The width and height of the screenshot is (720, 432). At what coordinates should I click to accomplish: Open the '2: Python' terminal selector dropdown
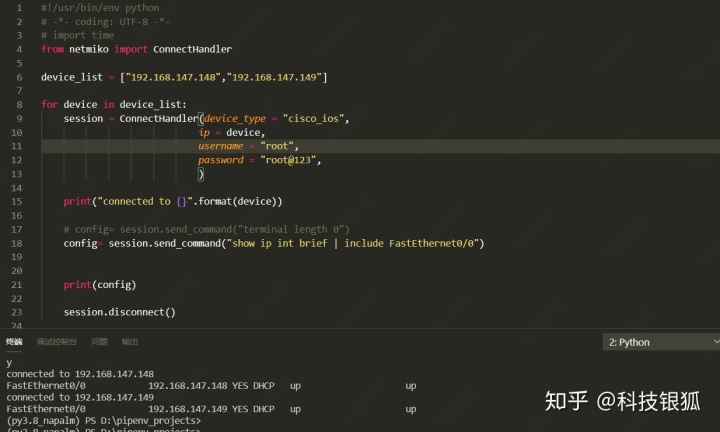(x=661, y=342)
